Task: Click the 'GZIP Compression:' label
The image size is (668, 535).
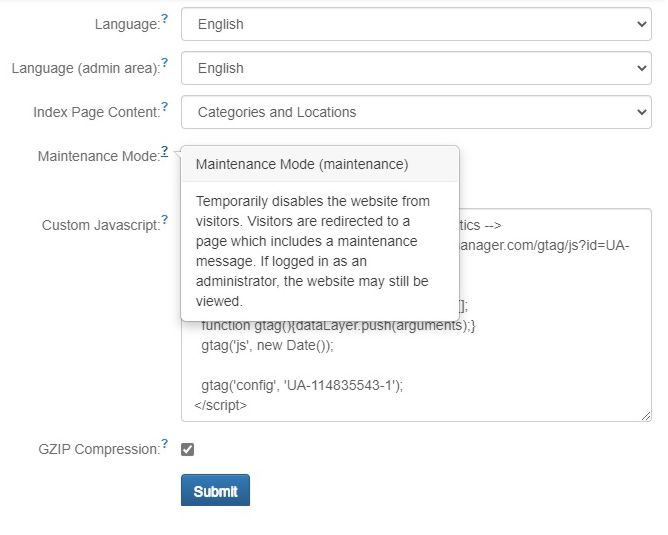Action: (99, 449)
